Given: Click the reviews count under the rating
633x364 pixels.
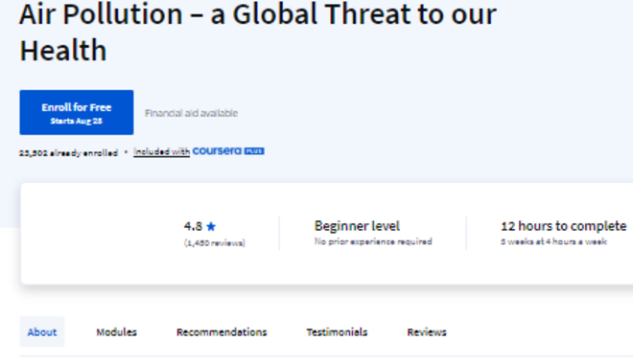Looking at the screenshot, I should point(215,243).
